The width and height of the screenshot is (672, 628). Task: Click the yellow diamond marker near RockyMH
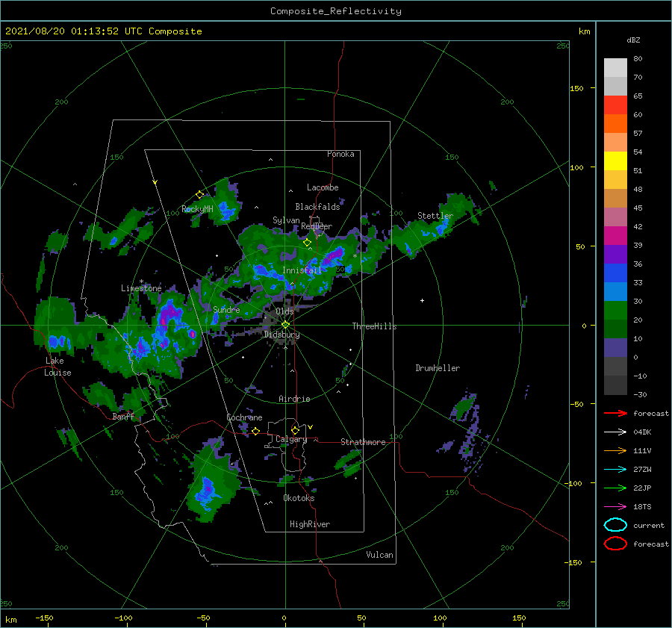pyautogui.click(x=199, y=195)
